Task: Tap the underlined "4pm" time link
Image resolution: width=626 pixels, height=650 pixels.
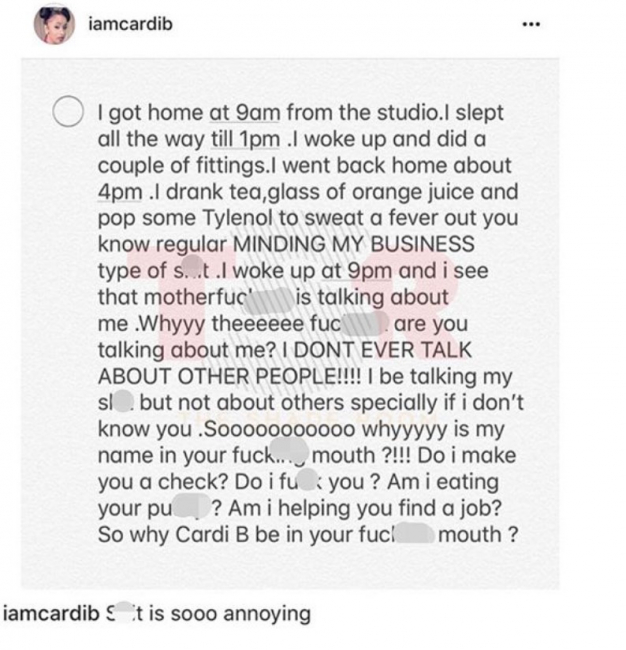Action: (x=120, y=192)
